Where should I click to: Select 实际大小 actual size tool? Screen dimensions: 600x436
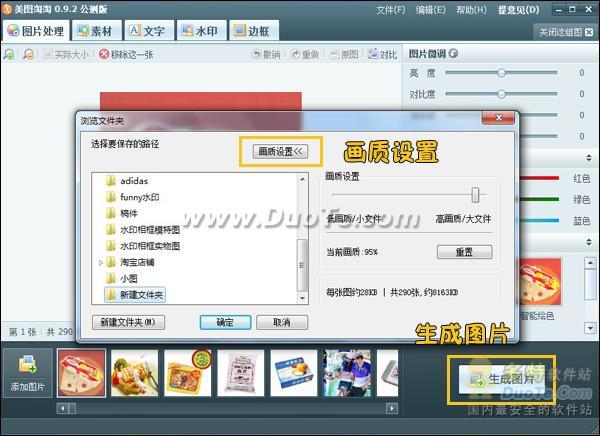[x=66, y=55]
